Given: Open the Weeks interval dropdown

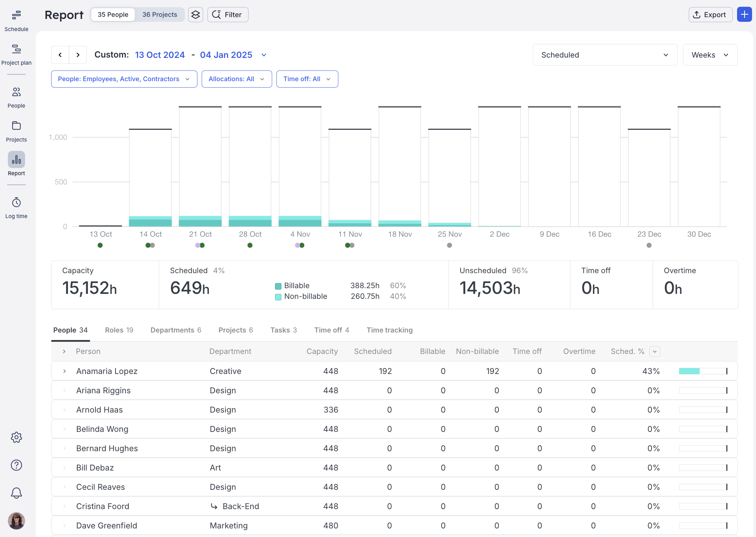Looking at the screenshot, I should [710, 55].
